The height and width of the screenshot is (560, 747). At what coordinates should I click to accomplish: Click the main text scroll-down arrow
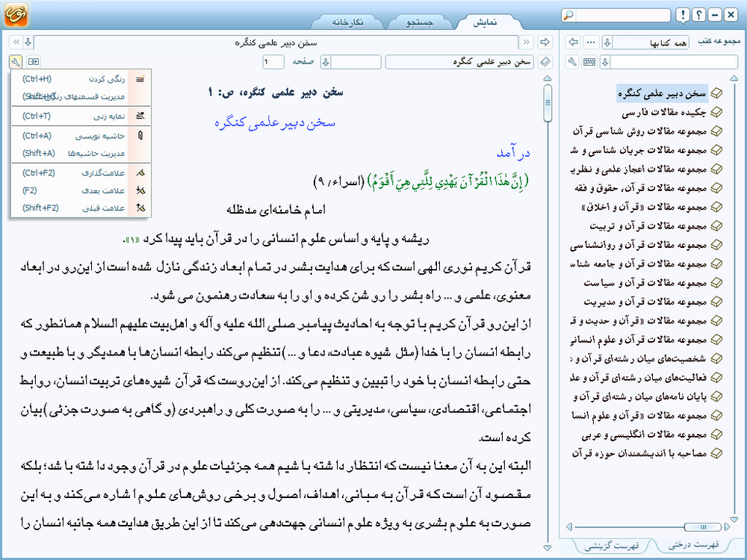548,547
